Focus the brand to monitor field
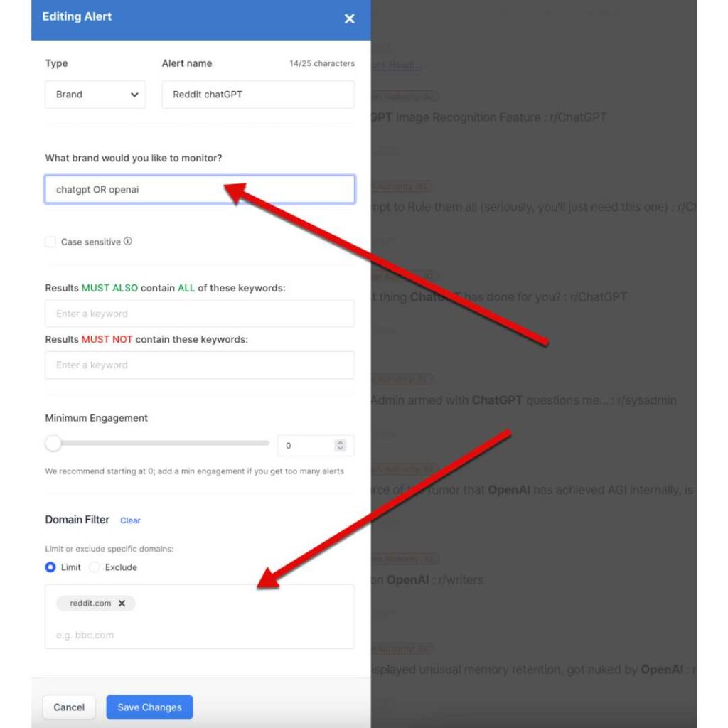 pos(200,189)
